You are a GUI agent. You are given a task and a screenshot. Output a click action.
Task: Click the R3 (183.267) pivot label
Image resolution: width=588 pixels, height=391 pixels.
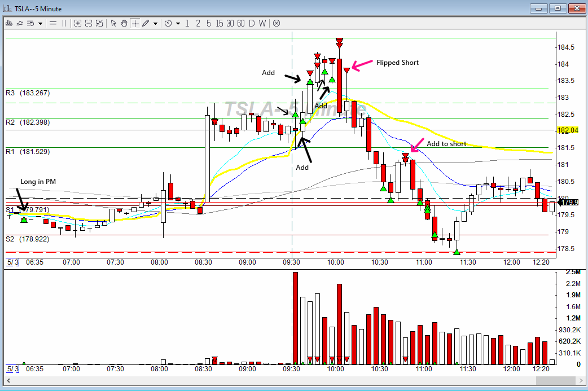28,93
